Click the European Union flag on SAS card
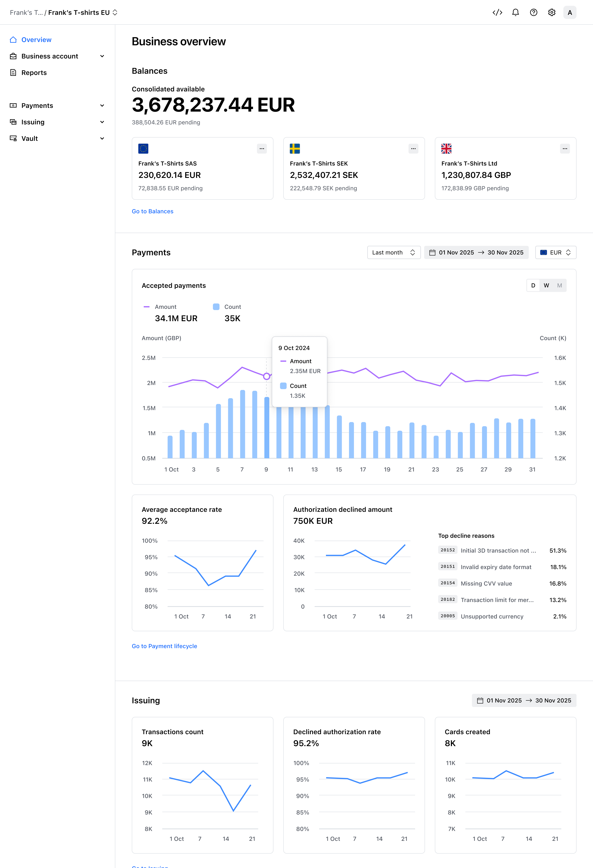This screenshot has width=593, height=868. [143, 149]
